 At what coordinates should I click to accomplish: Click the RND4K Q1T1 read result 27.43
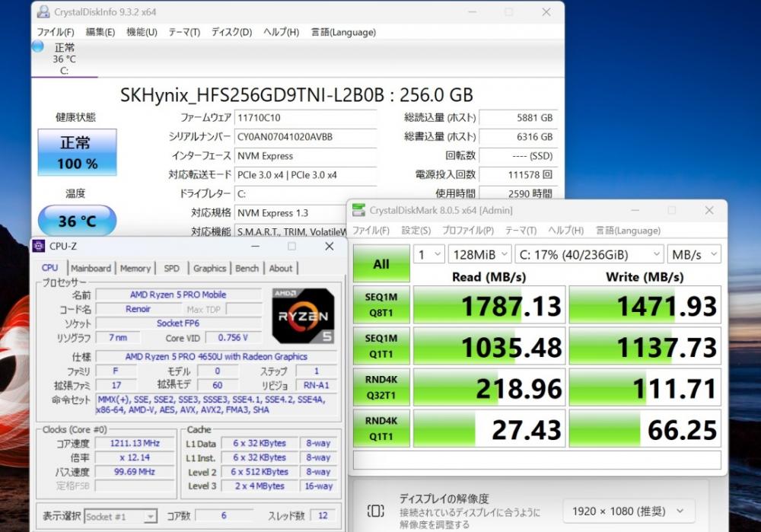click(x=489, y=429)
